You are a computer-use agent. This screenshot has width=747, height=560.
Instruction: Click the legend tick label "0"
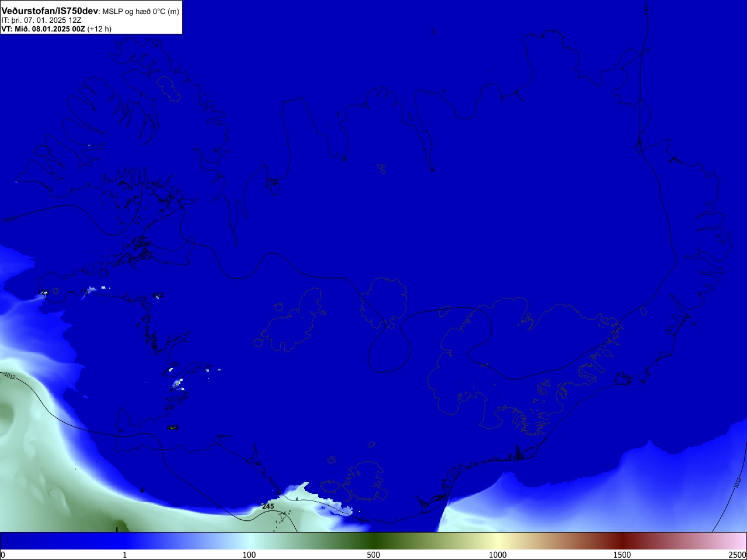(2, 555)
